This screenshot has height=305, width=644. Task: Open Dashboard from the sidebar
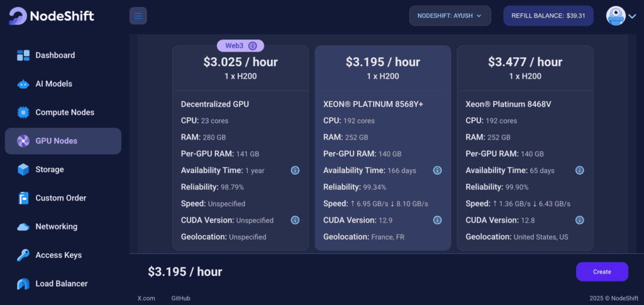coord(55,55)
